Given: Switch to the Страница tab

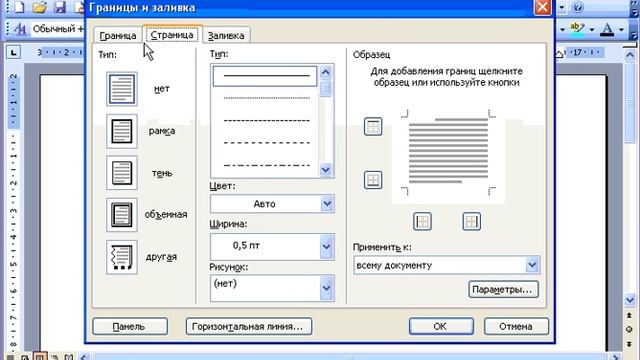Looking at the screenshot, I should [x=172, y=35].
